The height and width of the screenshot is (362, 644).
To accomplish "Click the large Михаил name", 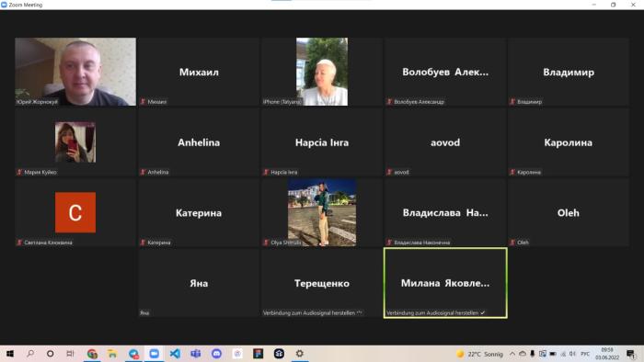I will tap(199, 73).
